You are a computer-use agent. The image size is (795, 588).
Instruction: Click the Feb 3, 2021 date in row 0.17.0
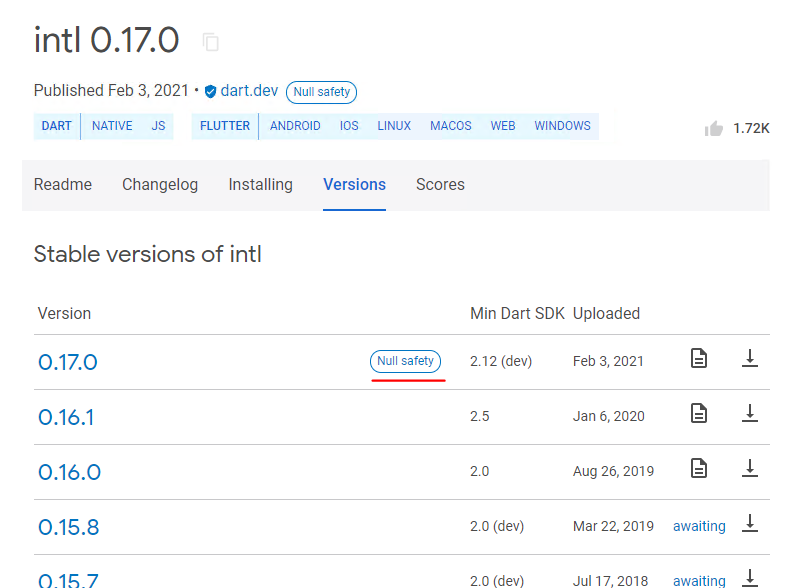[608, 361]
